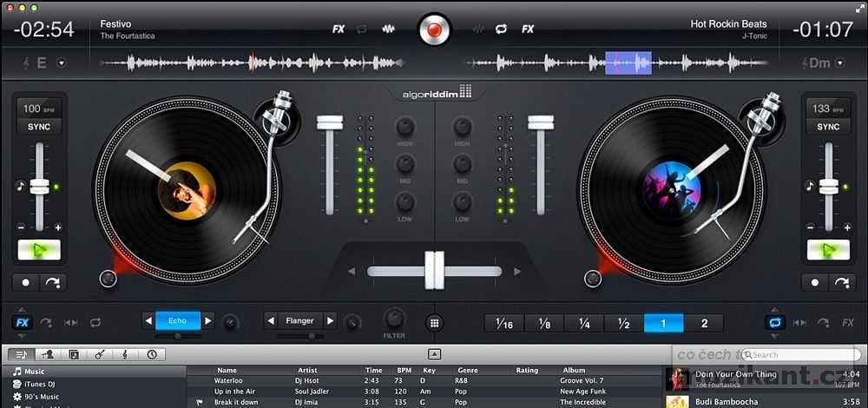The height and width of the screenshot is (408, 868).
Task: Click the right turntable start/stop motor button
Action: 592,279
